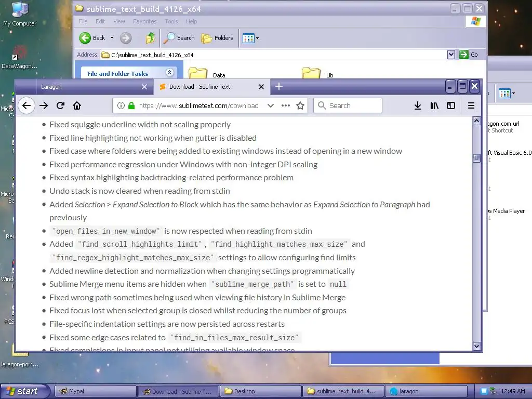Show site information icon in address bar
The height and width of the screenshot is (399, 532).
121,105
